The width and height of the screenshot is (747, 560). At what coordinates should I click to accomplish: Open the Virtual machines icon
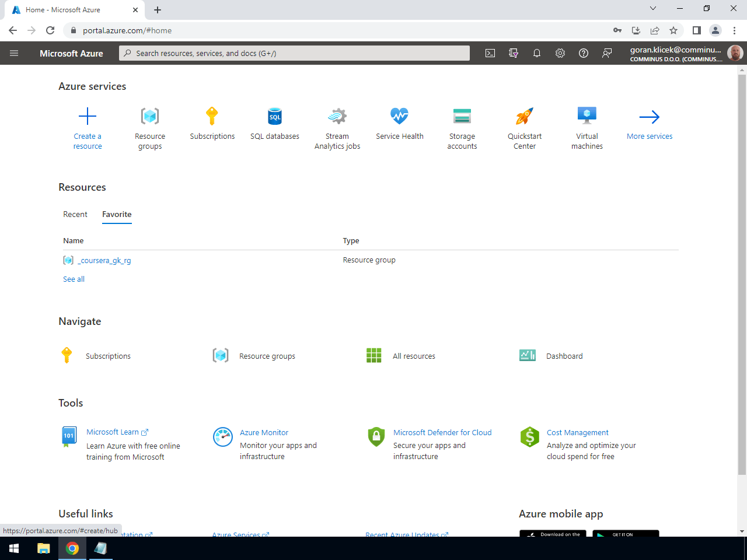pos(587,116)
